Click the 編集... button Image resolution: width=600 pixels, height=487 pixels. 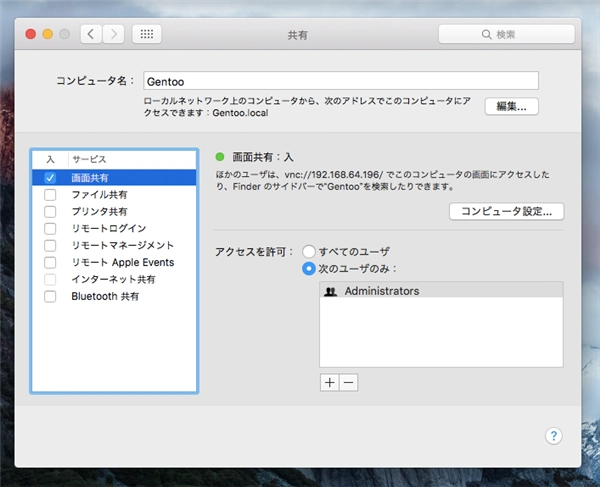coord(512,106)
